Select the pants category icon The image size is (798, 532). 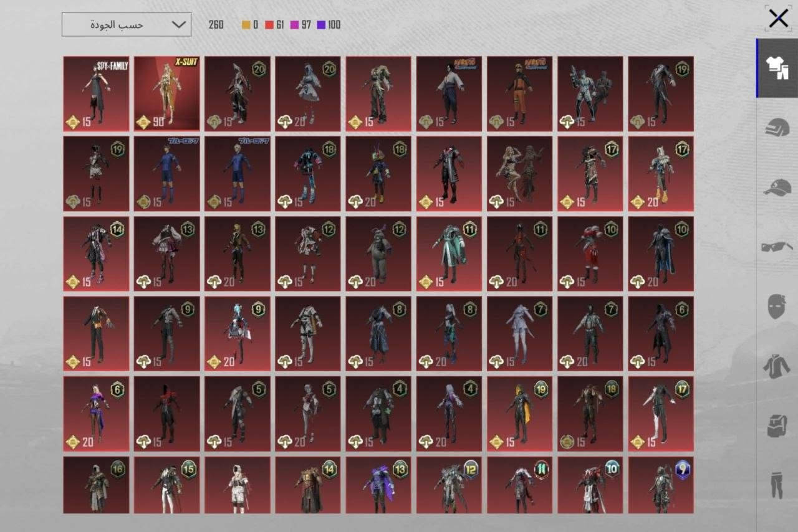point(777,485)
